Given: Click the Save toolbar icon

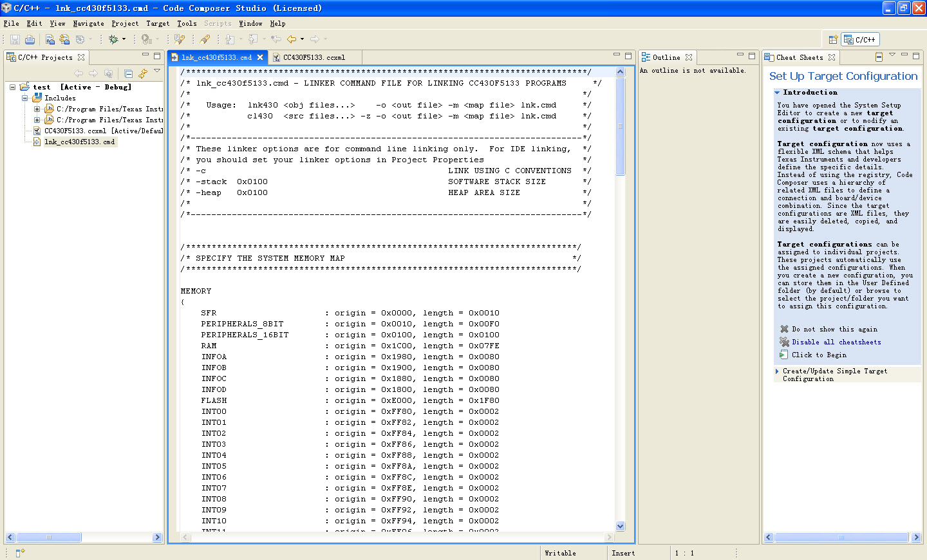Looking at the screenshot, I should click(x=15, y=39).
